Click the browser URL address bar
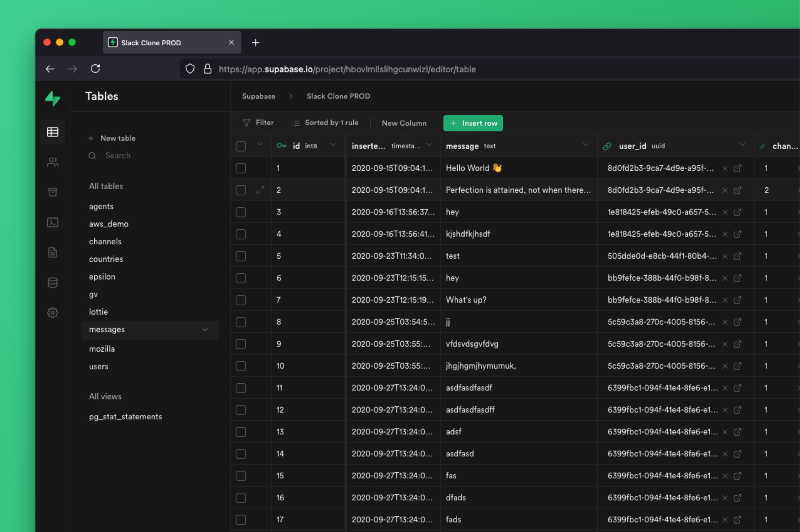The width and height of the screenshot is (800, 532). click(x=490, y=69)
